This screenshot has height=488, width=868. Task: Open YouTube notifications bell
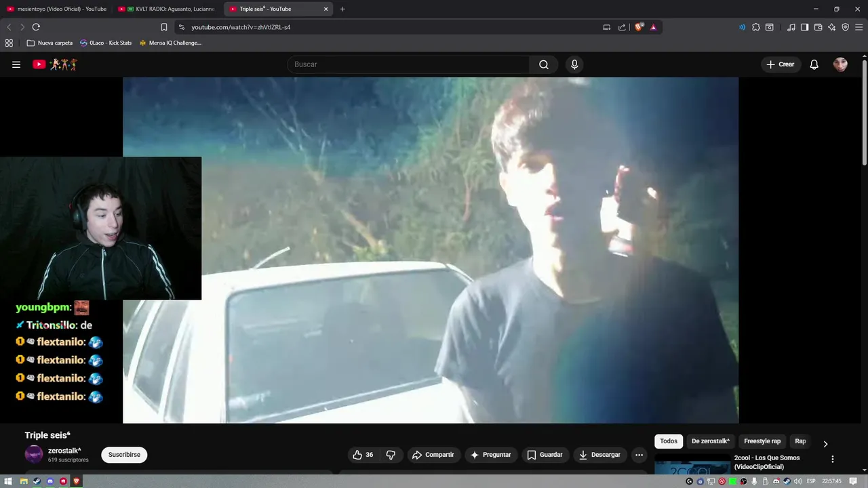click(814, 64)
